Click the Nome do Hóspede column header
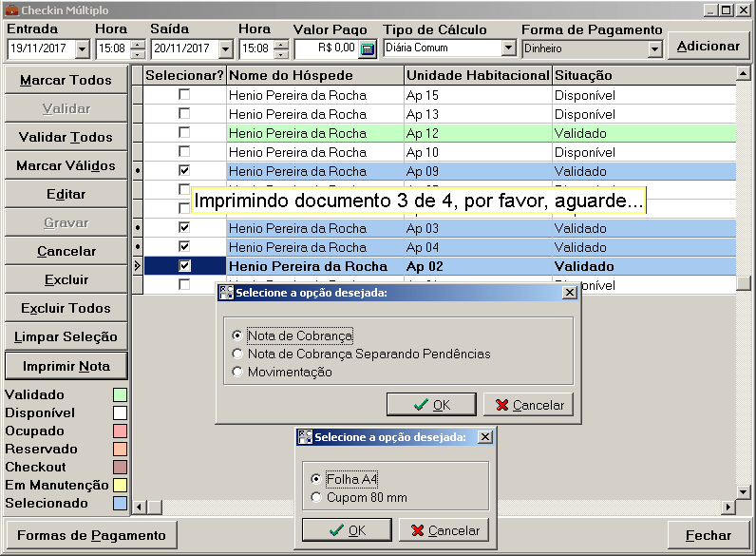The image size is (756, 556). [314, 75]
